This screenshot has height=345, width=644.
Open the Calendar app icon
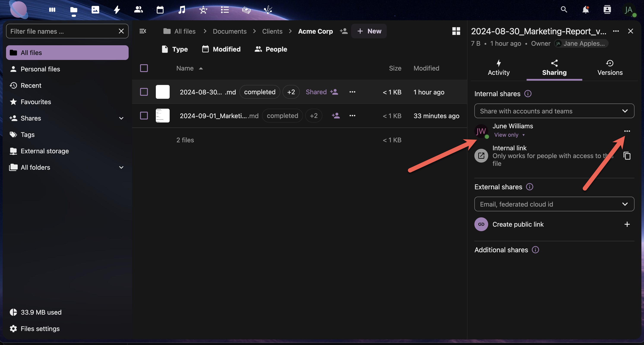(x=160, y=10)
